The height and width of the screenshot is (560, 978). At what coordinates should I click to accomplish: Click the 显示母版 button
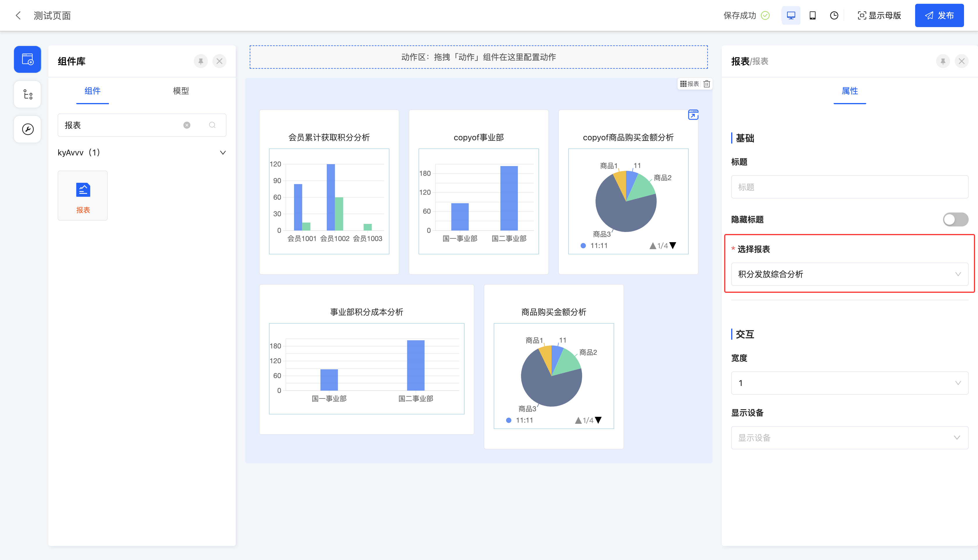(x=879, y=15)
